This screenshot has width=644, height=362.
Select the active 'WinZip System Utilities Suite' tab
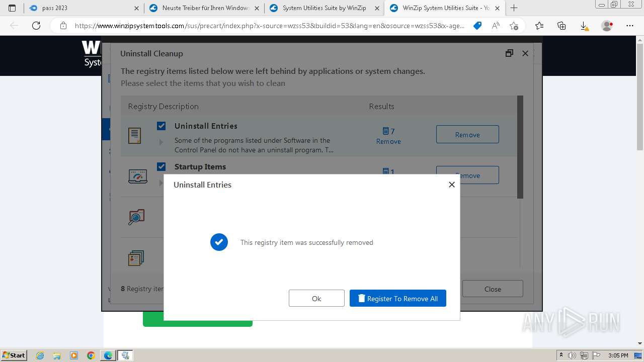[x=445, y=8]
